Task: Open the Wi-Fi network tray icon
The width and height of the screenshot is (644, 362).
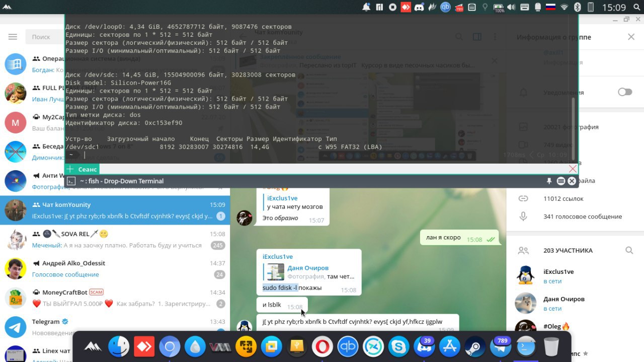Action: point(564,7)
